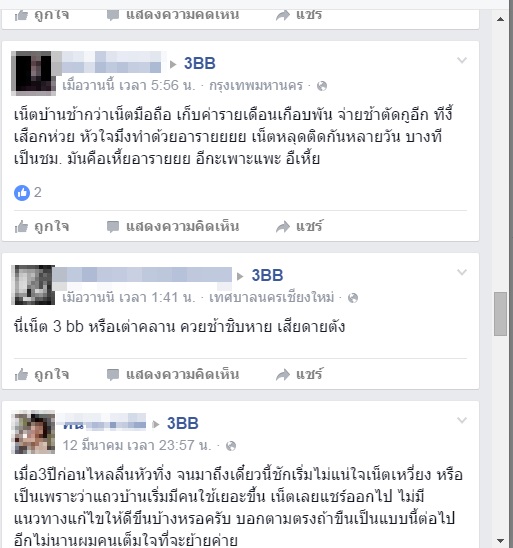513x548 pixels.
Task: Open 3BB page link in 12 March post
Action: click(182, 424)
